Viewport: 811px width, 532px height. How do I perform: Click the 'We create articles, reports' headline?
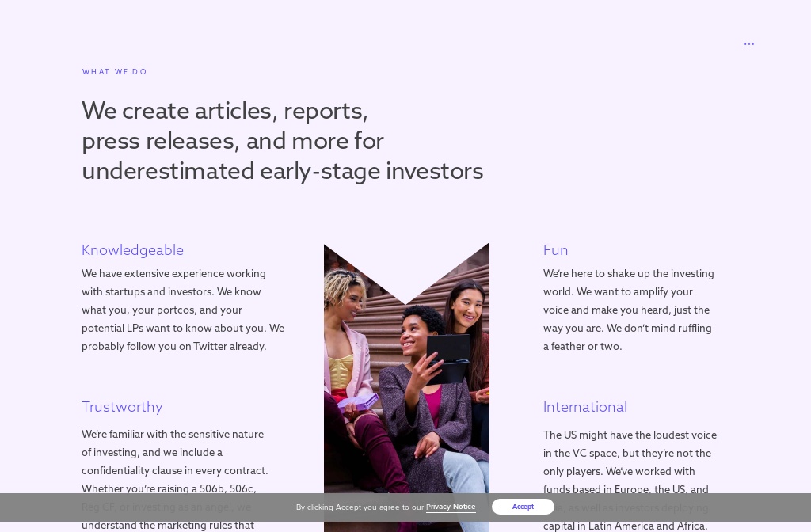283,141
